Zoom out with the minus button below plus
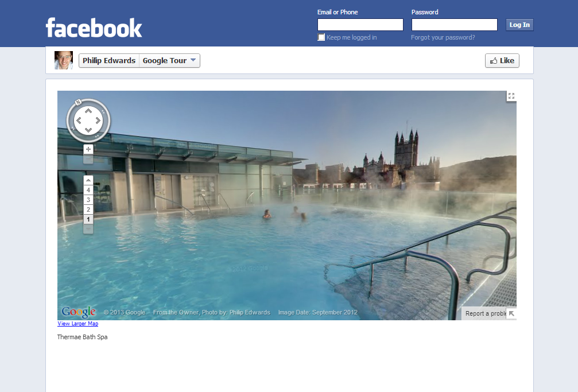Screen dimensions: 578x392 (88, 160)
